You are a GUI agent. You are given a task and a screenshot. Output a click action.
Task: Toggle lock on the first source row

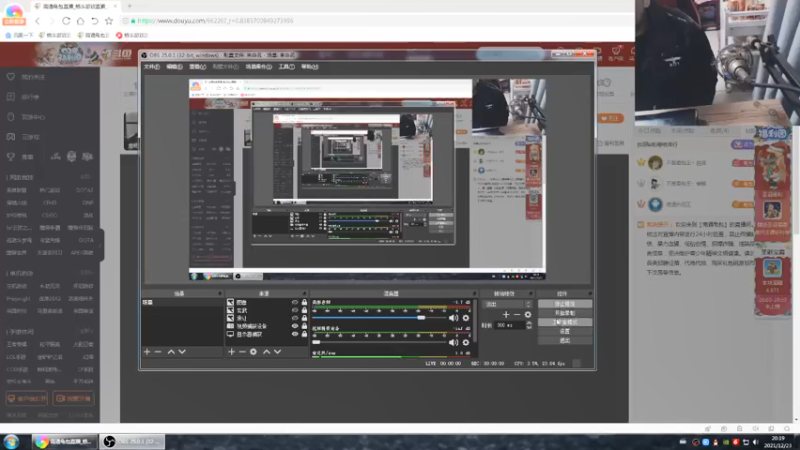[304, 302]
